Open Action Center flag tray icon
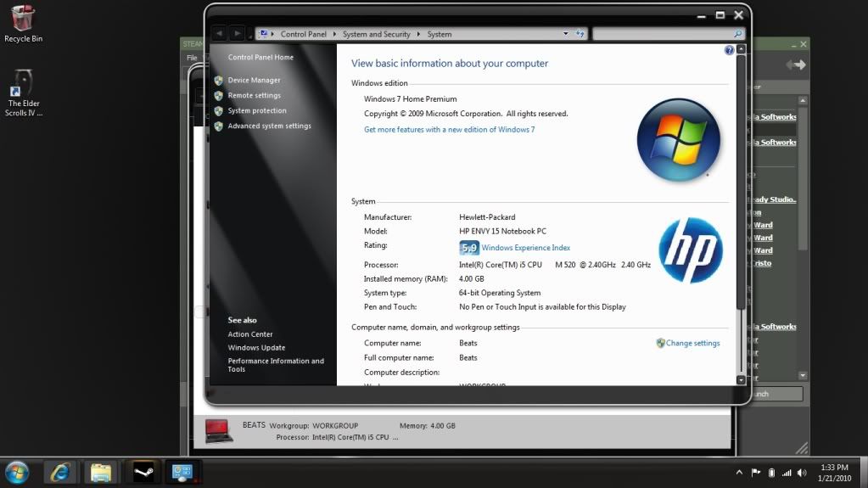The width and height of the screenshot is (868, 488). coord(756,473)
